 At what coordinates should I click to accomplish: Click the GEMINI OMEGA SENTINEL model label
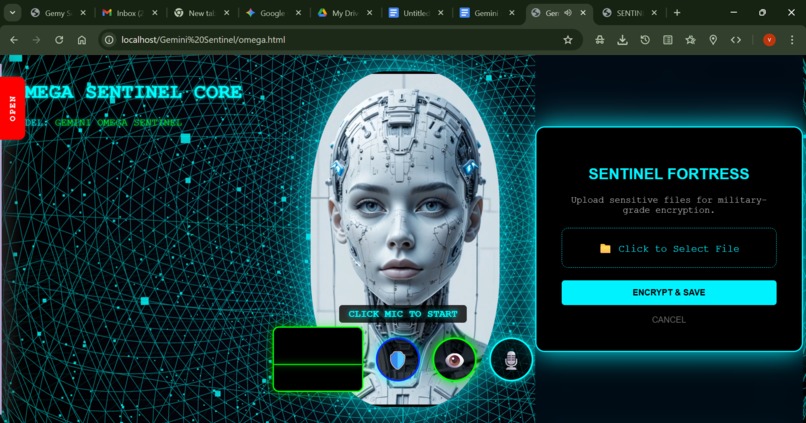(118, 122)
